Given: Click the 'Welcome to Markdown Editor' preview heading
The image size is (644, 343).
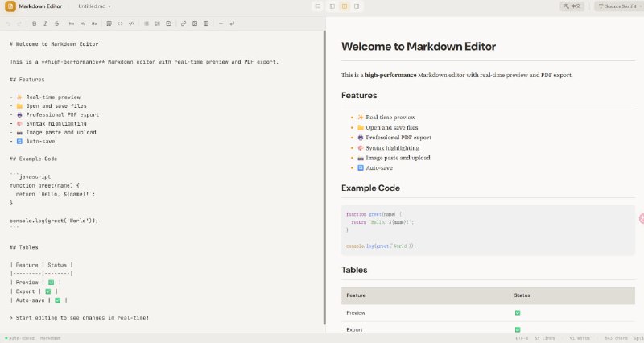Looking at the screenshot, I should (x=419, y=47).
